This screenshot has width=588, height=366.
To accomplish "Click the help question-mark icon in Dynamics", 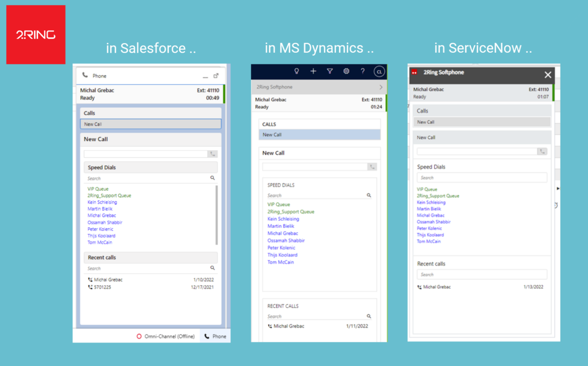I will (x=362, y=71).
